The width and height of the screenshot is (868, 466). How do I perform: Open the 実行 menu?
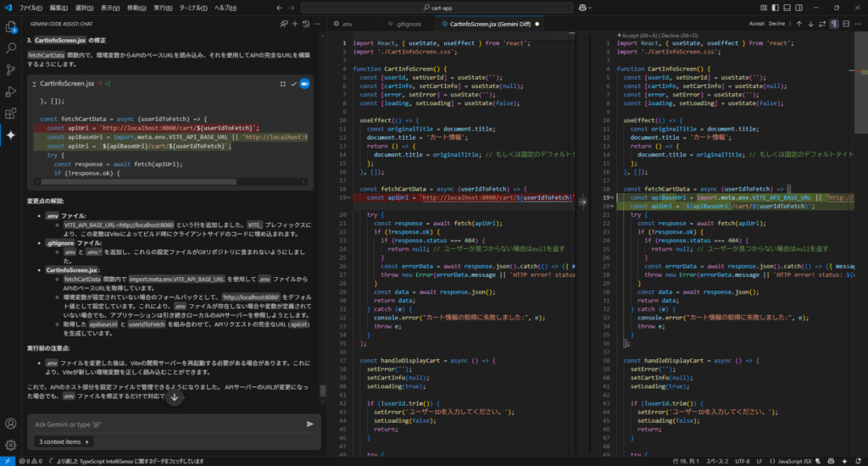[162, 8]
